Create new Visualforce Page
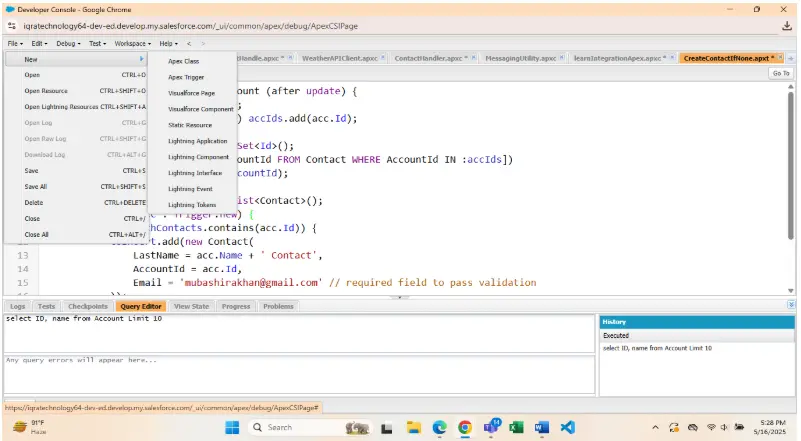The image size is (801, 441). 193,93
